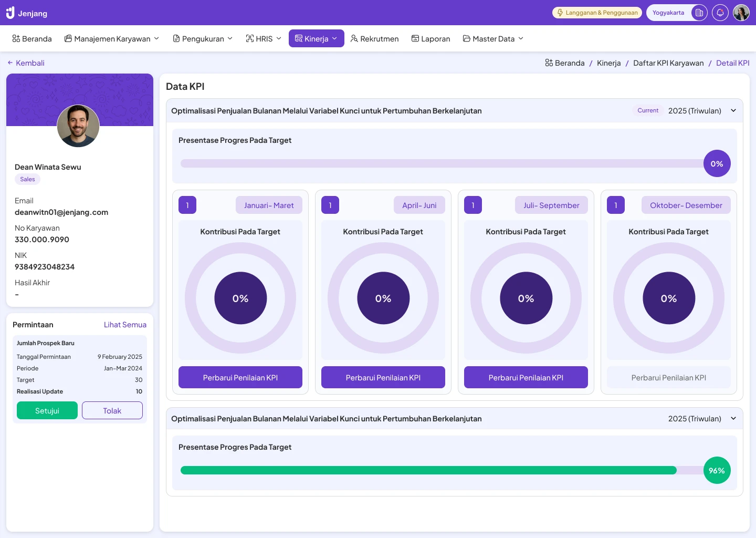756x538 pixels.
Task: Expand the second 2025 (Triwulan) KPI section
Action: [733, 419]
